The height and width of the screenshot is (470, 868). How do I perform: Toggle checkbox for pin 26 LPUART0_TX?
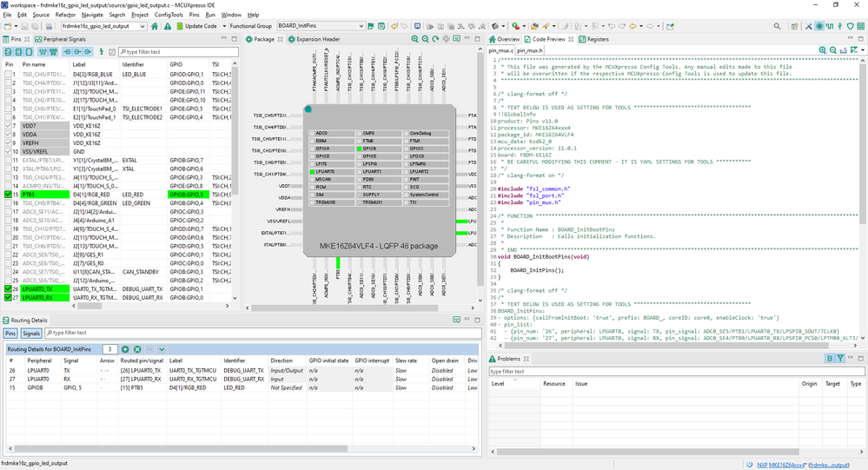click(x=8, y=289)
